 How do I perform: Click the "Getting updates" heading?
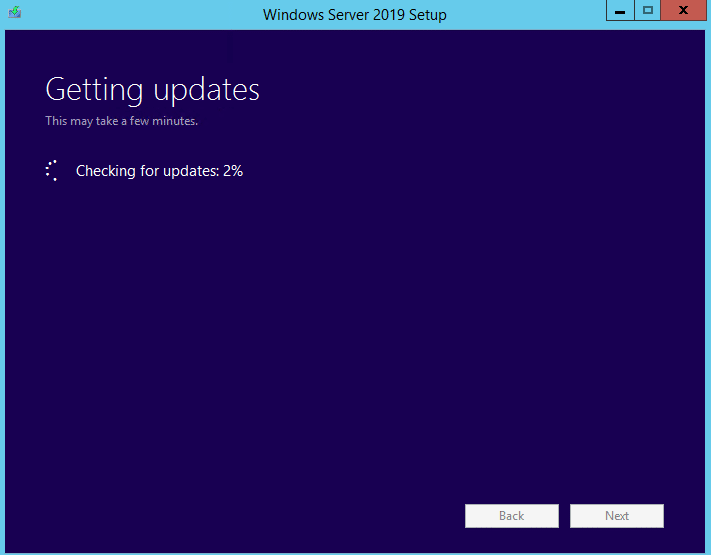(152, 90)
